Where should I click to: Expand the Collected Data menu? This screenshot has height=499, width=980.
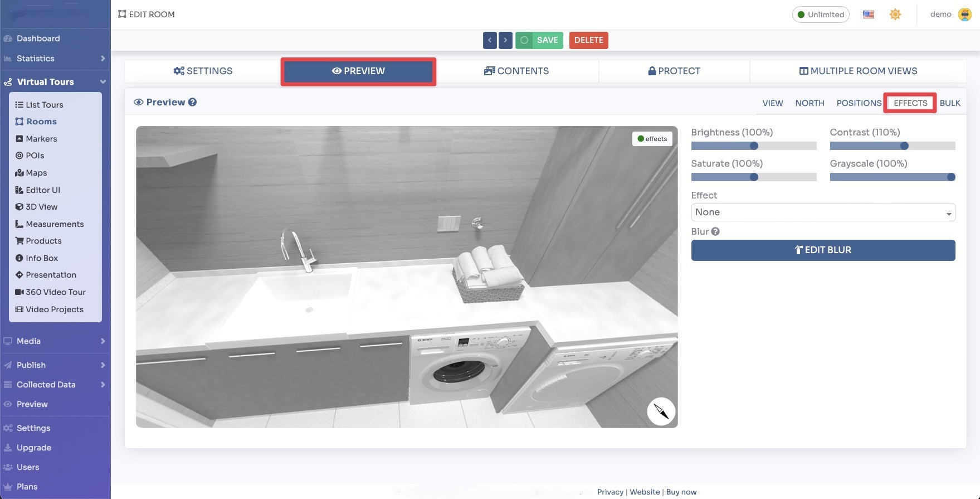pyautogui.click(x=54, y=385)
